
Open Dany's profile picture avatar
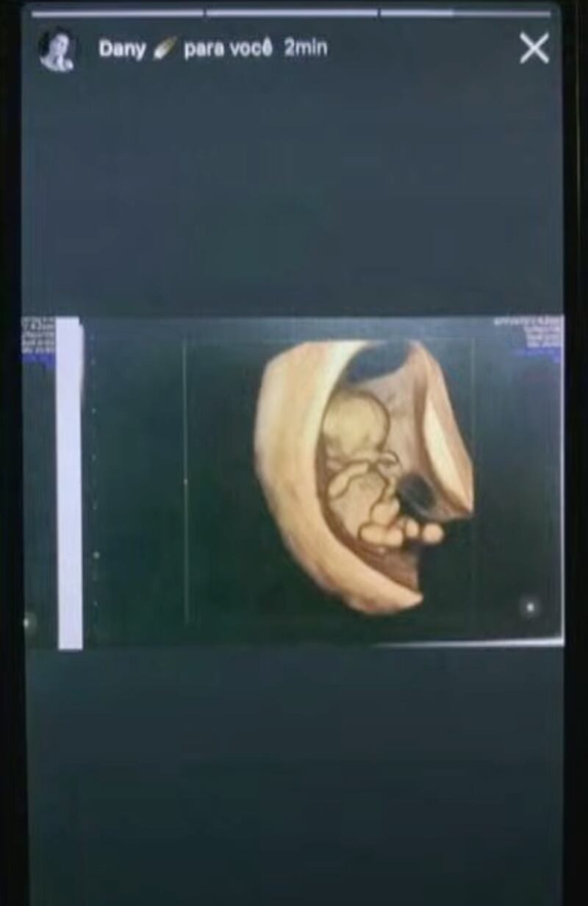coord(57,50)
